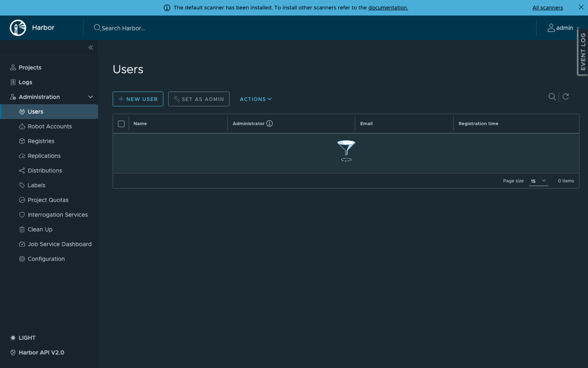Click the "0 items" pagination text
Viewport: 588px width, 368px height.
pos(566,181)
